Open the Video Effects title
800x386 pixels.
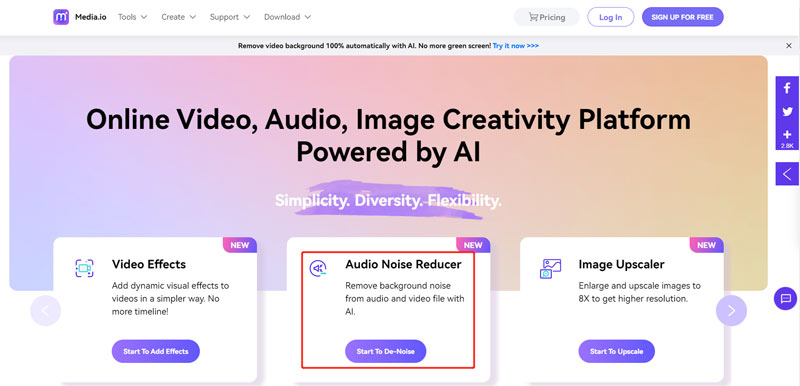tap(149, 264)
